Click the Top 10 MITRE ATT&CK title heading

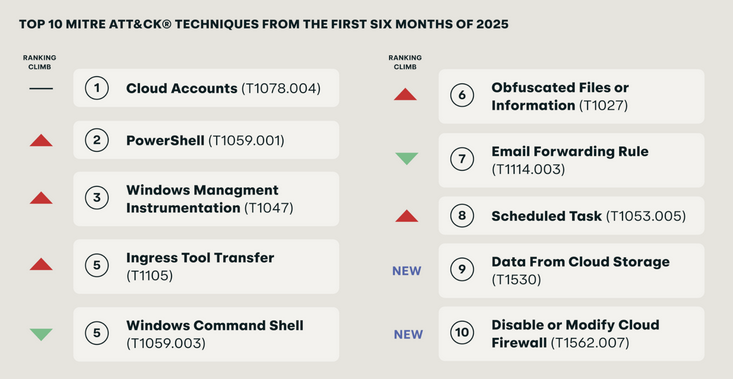(x=264, y=24)
